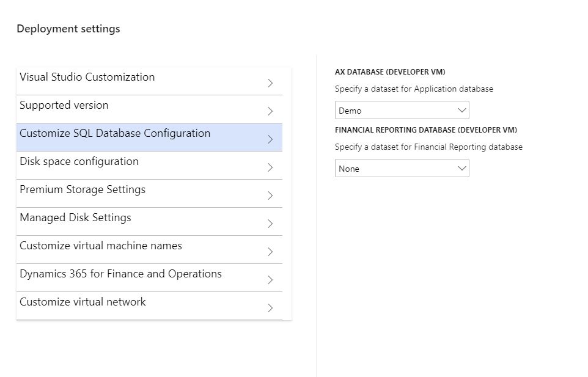Go to Managed Disk Settings
The height and width of the screenshot is (377, 588).
149,221
